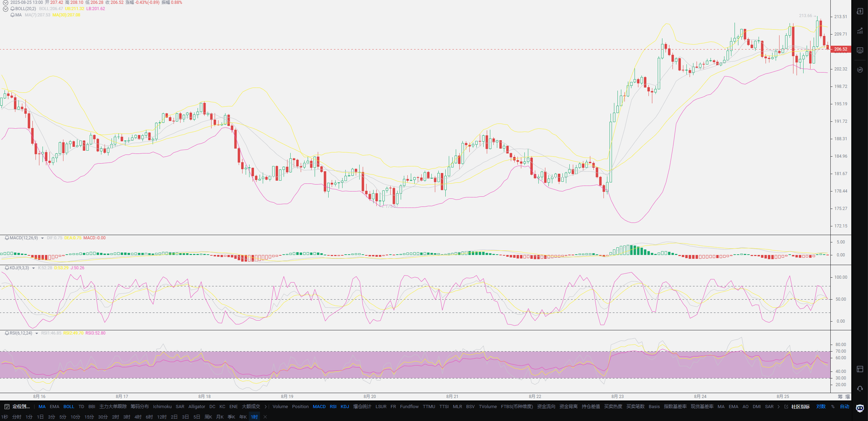Open the robot assistant icon

pyautogui.click(x=860, y=408)
